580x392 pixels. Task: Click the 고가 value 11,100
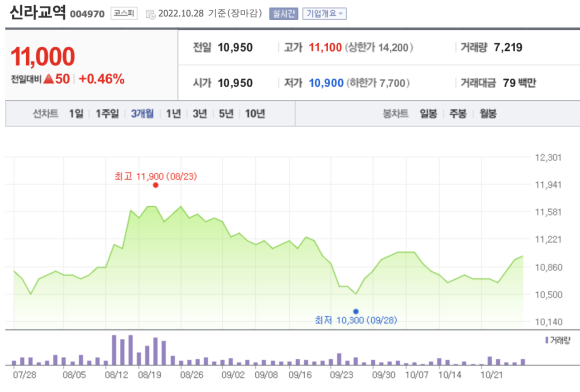pos(325,47)
